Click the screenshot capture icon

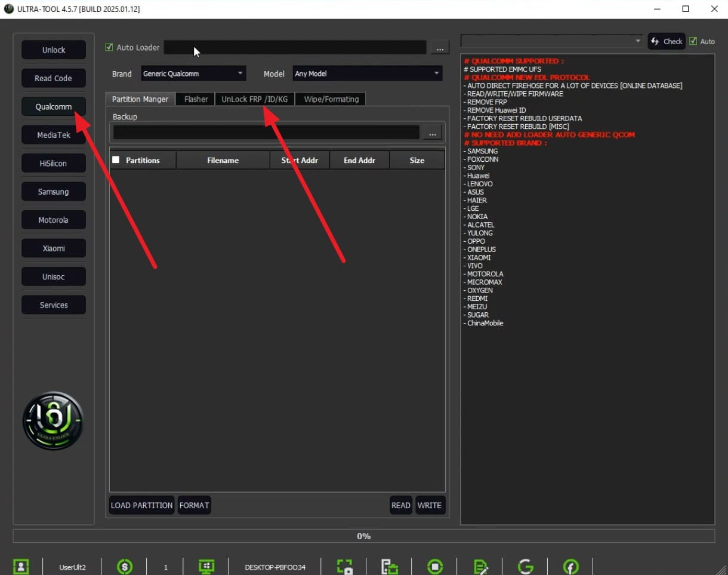pos(345,567)
